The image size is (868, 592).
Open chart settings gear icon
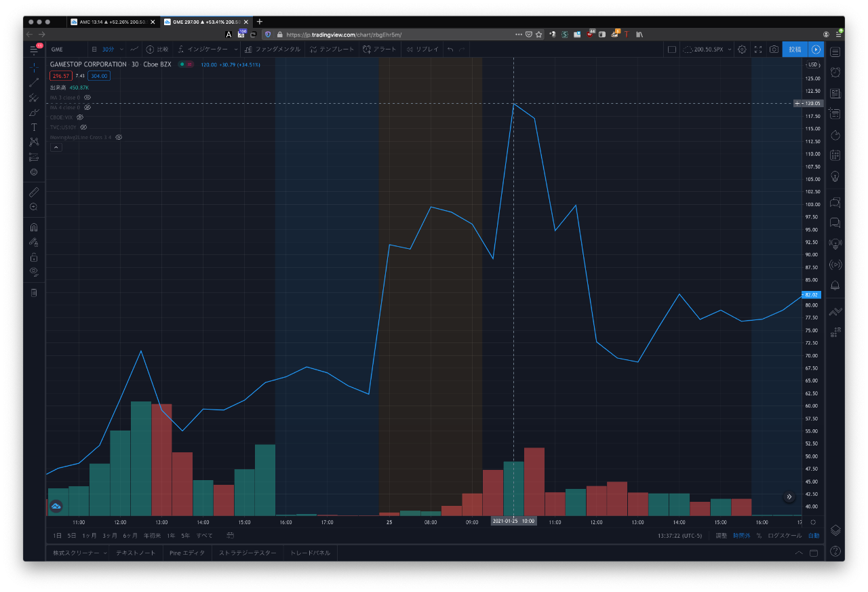[742, 50]
